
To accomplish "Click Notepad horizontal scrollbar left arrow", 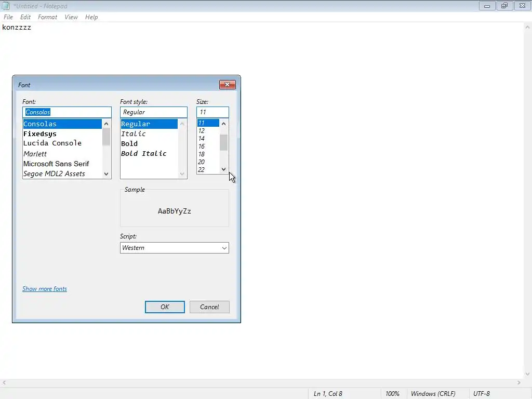I will [x=4, y=383].
